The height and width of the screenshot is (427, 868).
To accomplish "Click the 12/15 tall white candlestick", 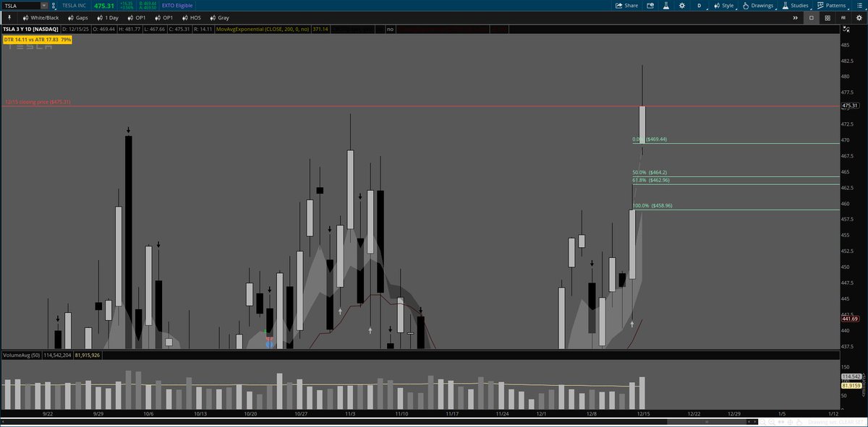I will click(x=642, y=125).
